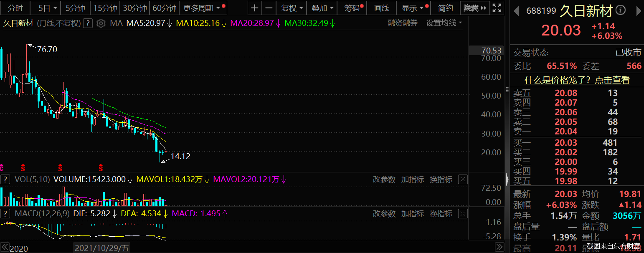644x253 pixels.
Task: Select the 画线 drawing tool
Action: pyautogui.click(x=381, y=8)
